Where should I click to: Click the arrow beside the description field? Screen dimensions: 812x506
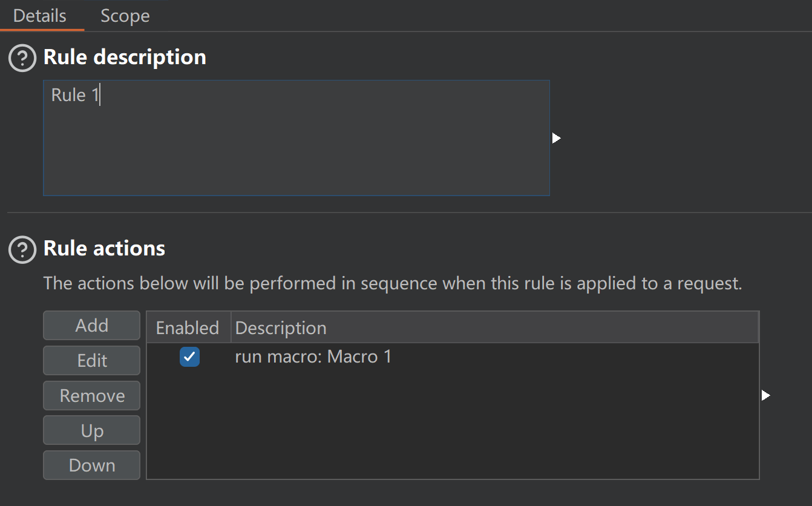[x=557, y=139]
